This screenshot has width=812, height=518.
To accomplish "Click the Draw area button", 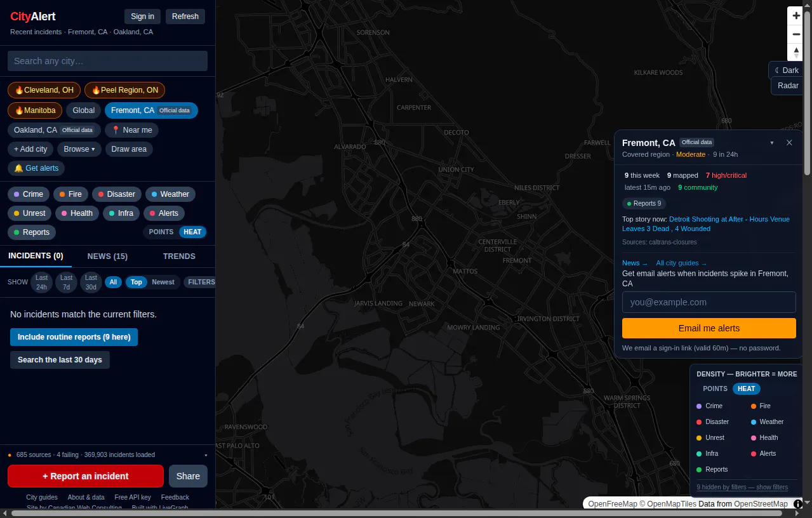I will pos(129,149).
